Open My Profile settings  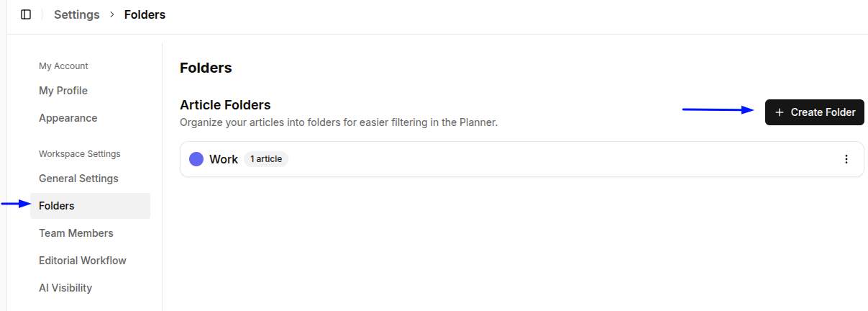(63, 91)
